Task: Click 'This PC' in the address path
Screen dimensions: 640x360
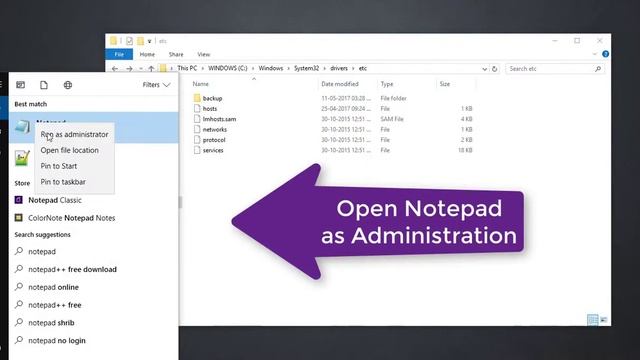Action: pos(187,68)
